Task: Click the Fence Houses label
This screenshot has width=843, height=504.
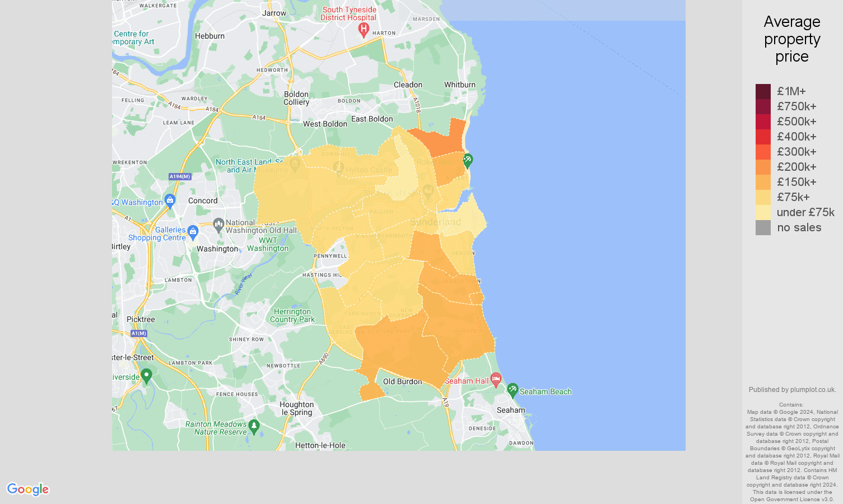Action: [x=237, y=394]
